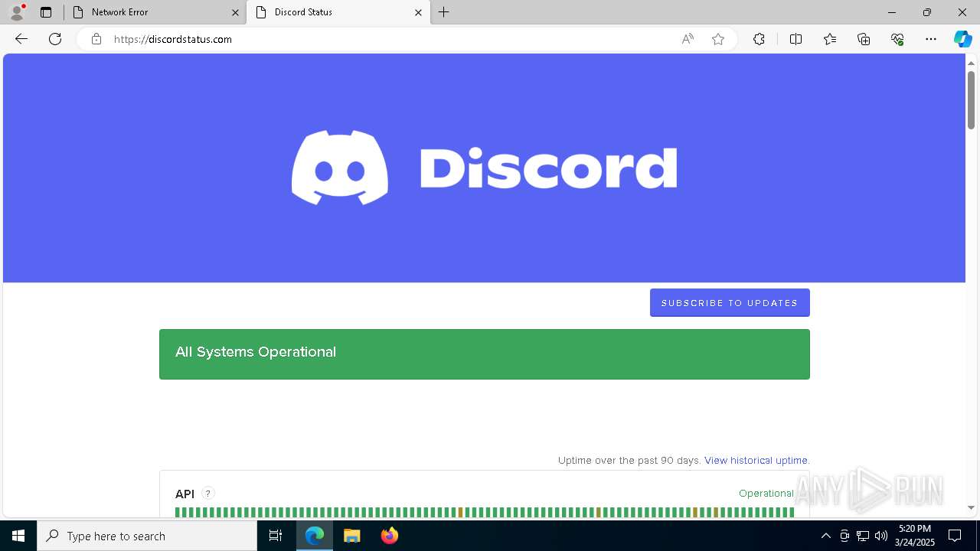Open Tab actions menu
The height and width of the screenshot is (551, 980).
pos(46,12)
